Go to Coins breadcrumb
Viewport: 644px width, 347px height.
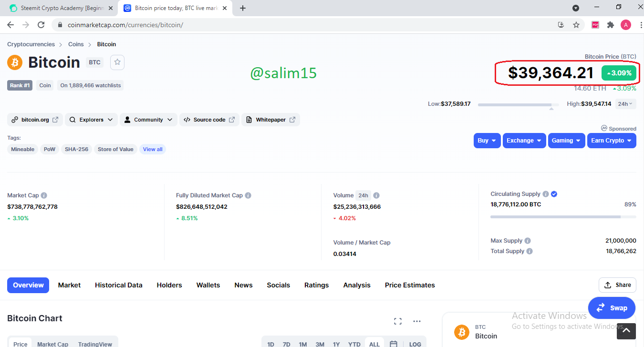76,44
